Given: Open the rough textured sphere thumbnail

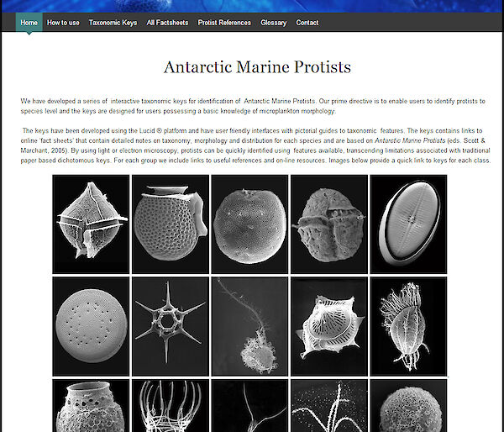Looking at the screenshot, I should coord(408,406).
